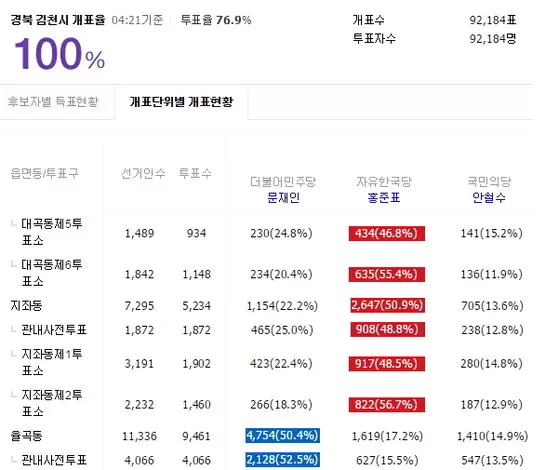
Task: Click cell 187(12.9%)
Action: [492, 405]
